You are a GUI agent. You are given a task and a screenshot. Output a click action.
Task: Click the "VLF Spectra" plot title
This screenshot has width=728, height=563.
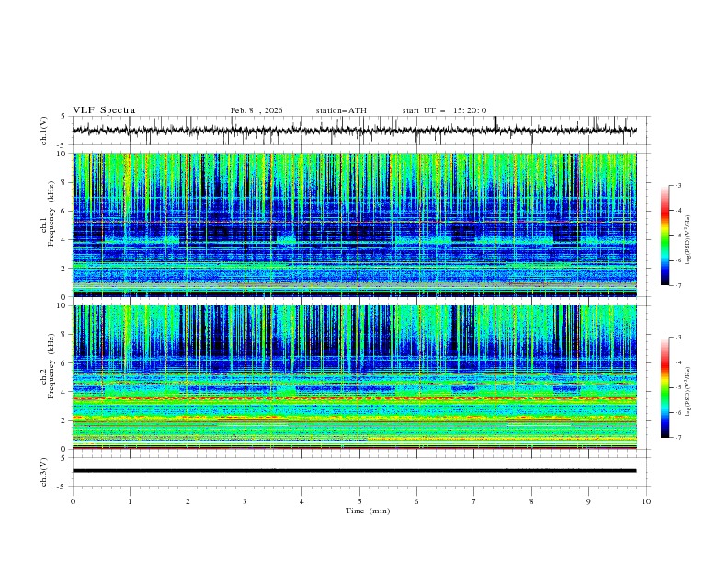[104, 110]
